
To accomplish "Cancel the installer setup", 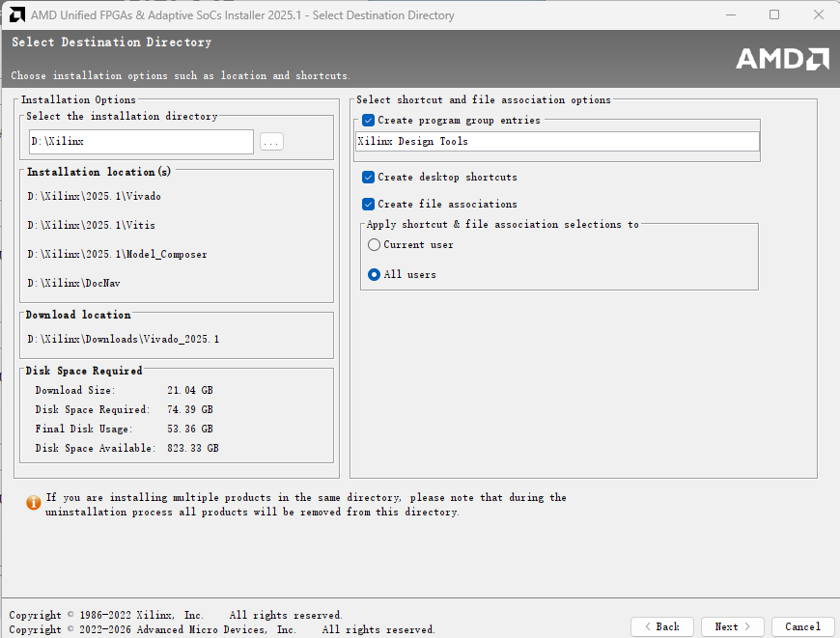I will [x=802, y=626].
